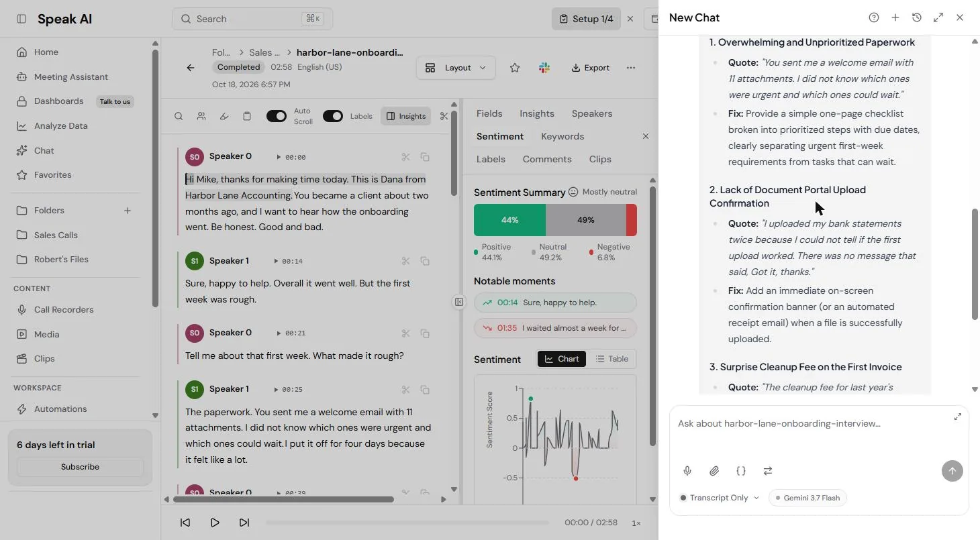Image resolution: width=980 pixels, height=540 pixels.
Task: Open the chat help question mark icon
Action: 874,17
